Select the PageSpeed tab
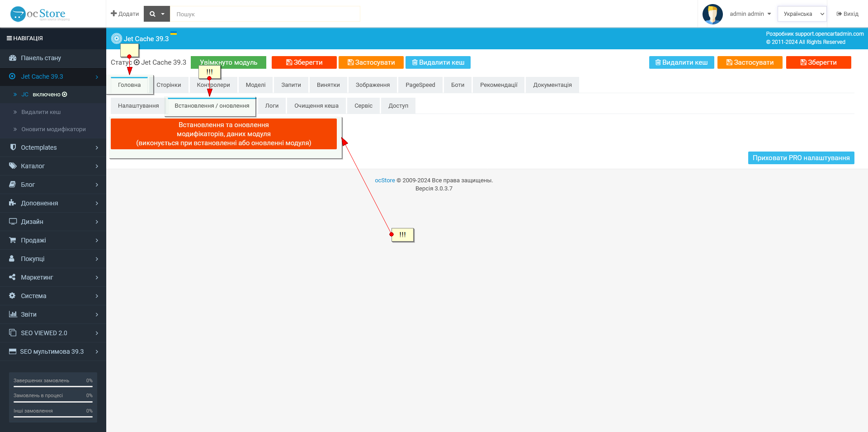868x432 pixels. point(420,85)
